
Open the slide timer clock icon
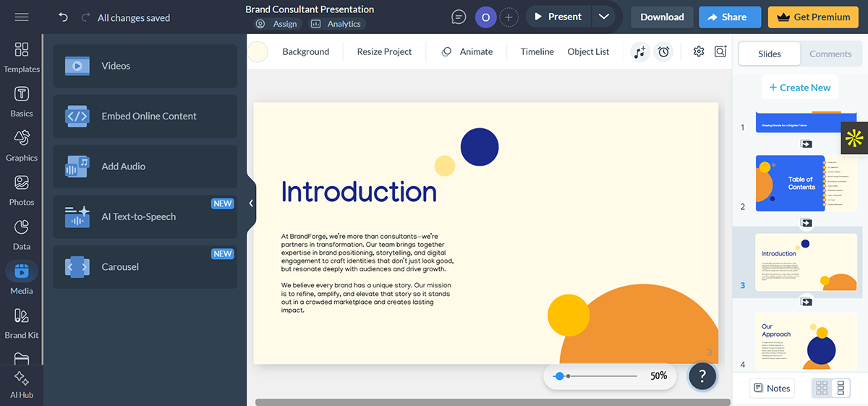[663, 52]
